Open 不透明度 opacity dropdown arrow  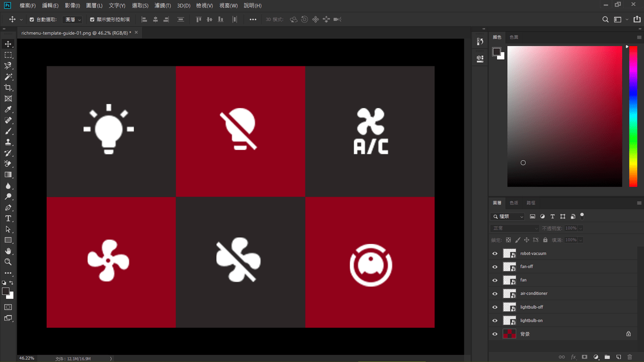tap(581, 228)
